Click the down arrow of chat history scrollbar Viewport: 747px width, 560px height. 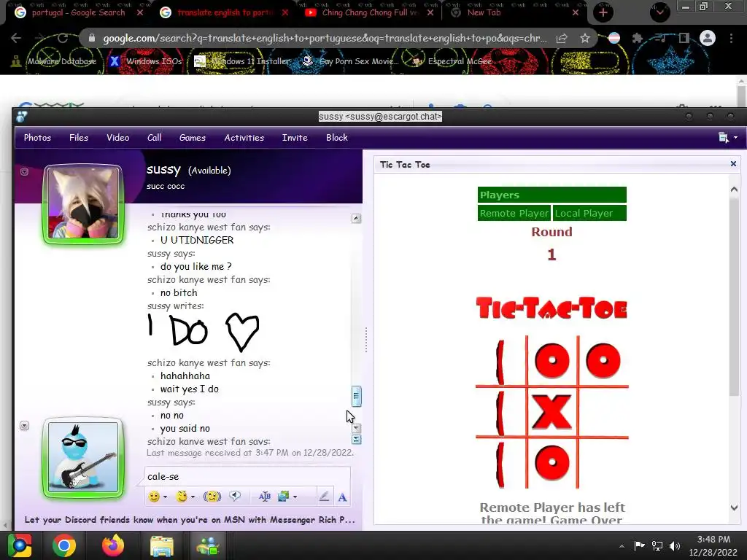[356, 428]
